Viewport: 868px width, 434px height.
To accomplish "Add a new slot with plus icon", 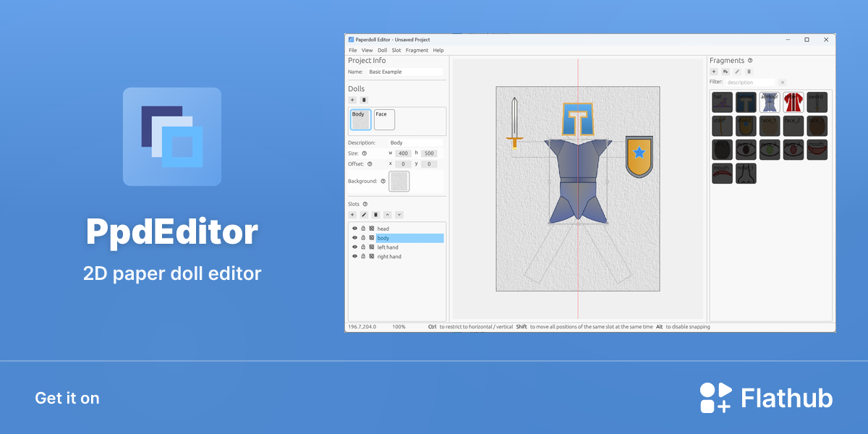I will (352, 215).
